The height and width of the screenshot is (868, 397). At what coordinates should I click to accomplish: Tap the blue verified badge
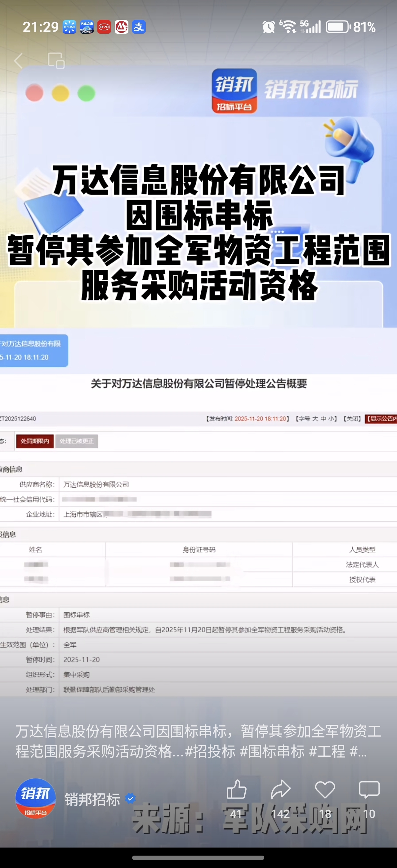coord(131,798)
